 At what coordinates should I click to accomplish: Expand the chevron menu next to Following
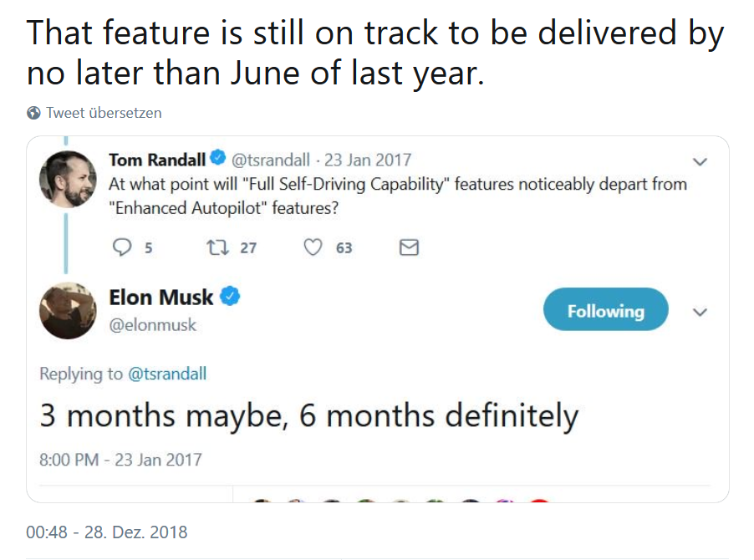coord(701,312)
